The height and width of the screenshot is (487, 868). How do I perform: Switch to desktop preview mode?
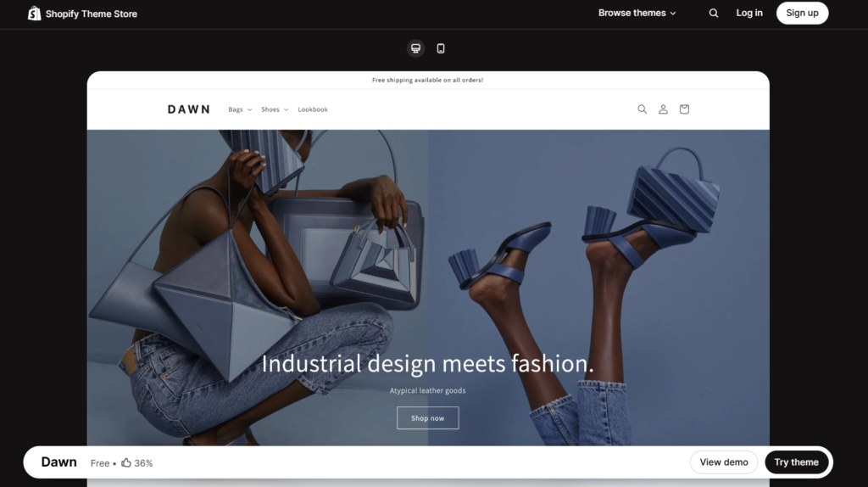click(x=415, y=48)
